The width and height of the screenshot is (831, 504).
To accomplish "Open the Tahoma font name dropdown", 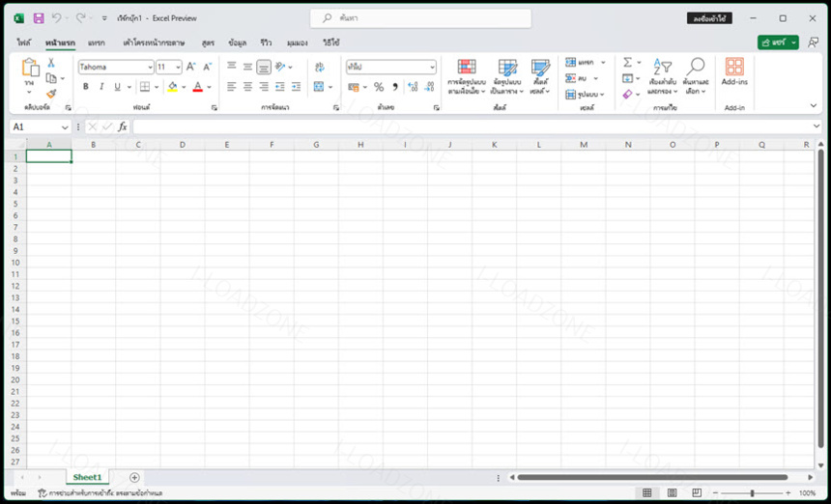I will pyautogui.click(x=150, y=68).
